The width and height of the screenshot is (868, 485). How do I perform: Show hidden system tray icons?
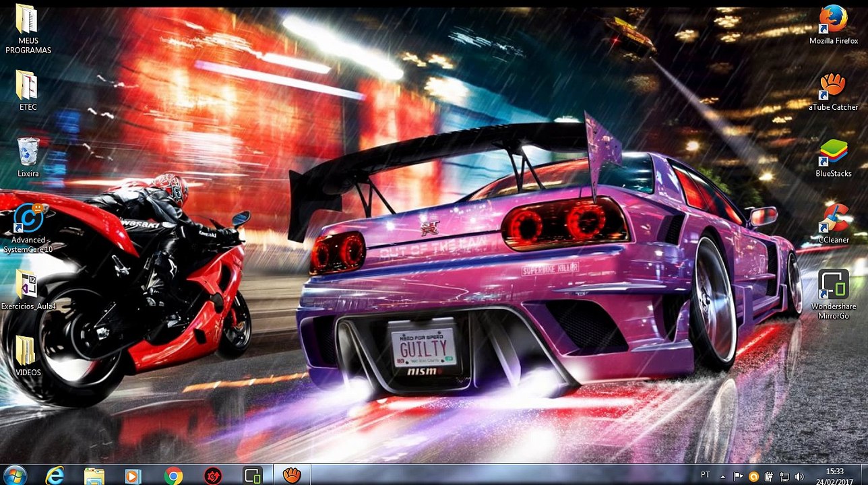(723, 476)
